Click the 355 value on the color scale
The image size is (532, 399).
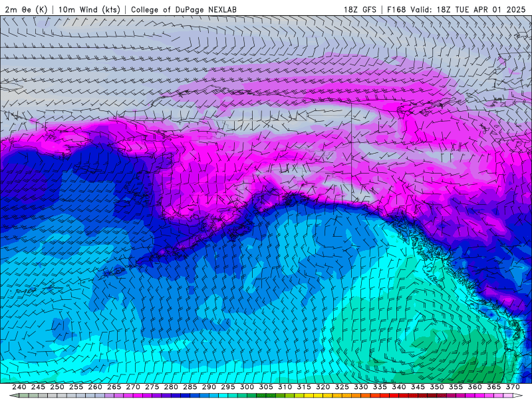(x=456, y=387)
